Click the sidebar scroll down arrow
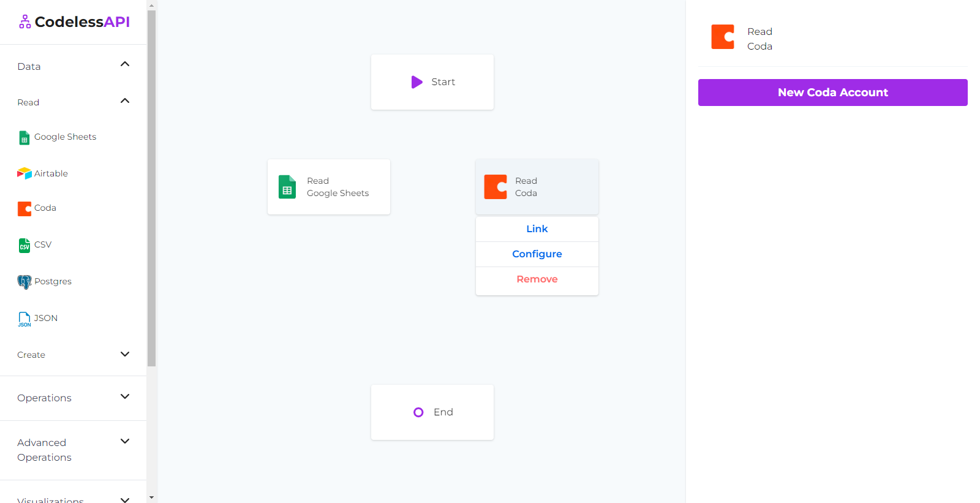980x503 pixels. (152, 497)
